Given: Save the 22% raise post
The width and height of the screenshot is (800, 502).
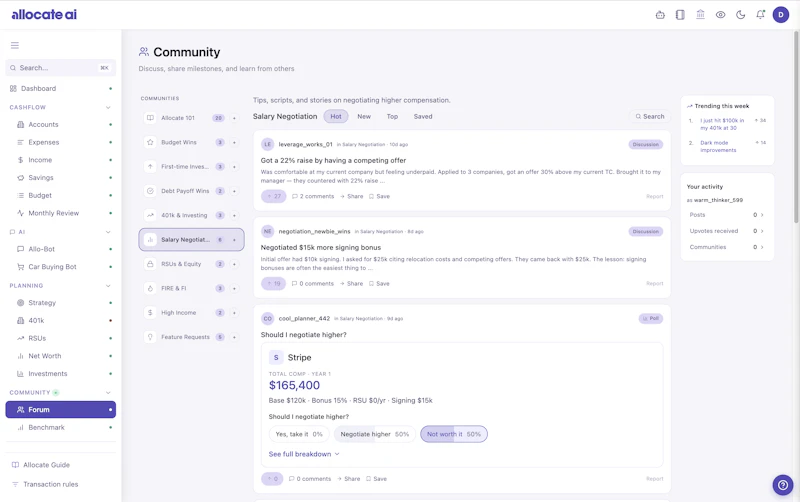Looking at the screenshot, I should (x=379, y=196).
